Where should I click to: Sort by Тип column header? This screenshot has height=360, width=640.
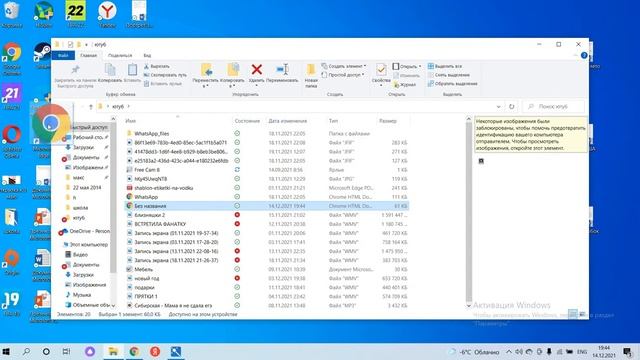click(333, 121)
